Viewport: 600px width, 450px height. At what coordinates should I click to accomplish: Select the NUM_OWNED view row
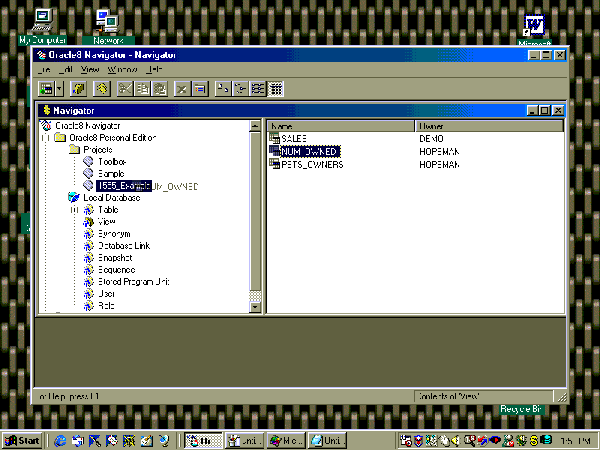click(x=304, y=152)
